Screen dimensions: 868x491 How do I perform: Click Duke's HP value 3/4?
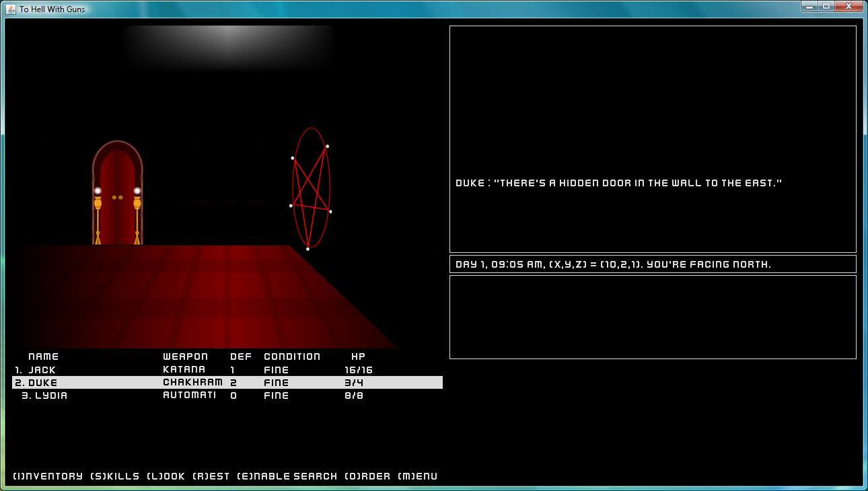354,383
